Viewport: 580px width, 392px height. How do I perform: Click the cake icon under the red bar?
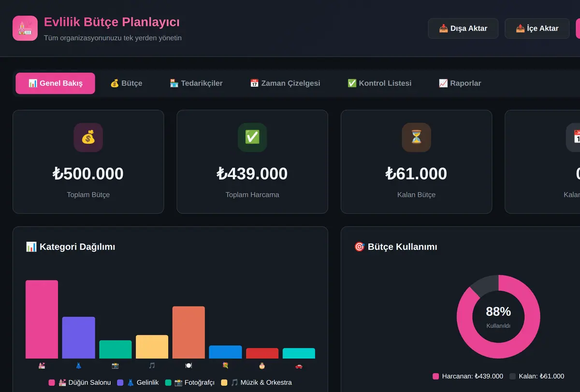[262, 366]
